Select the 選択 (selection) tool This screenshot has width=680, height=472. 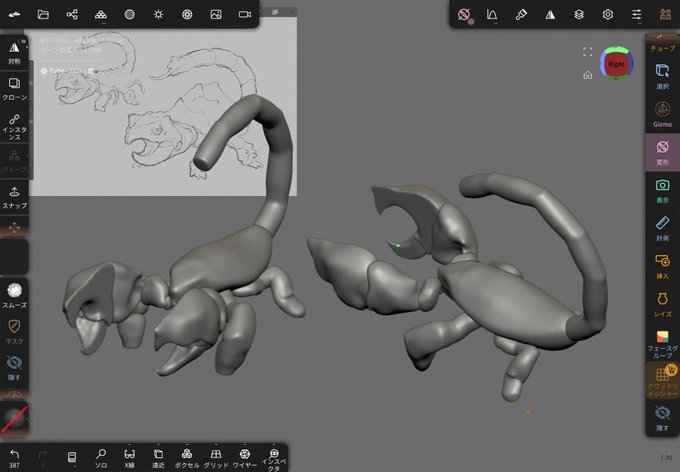tap(662, 76)
